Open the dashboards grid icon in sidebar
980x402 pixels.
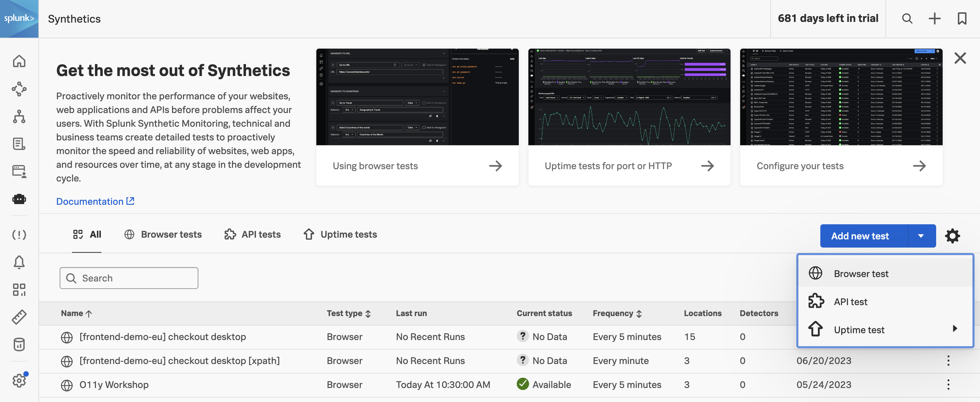point(19,289)
